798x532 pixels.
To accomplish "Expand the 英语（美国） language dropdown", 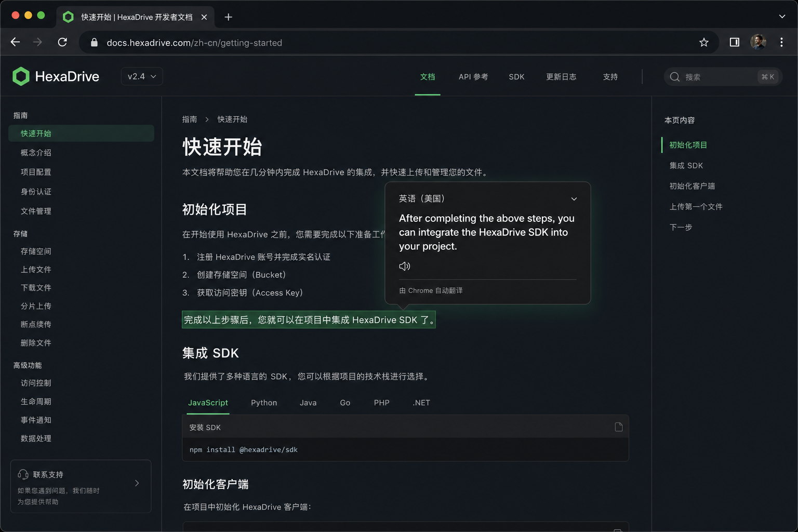I will [x=574, y=199].
